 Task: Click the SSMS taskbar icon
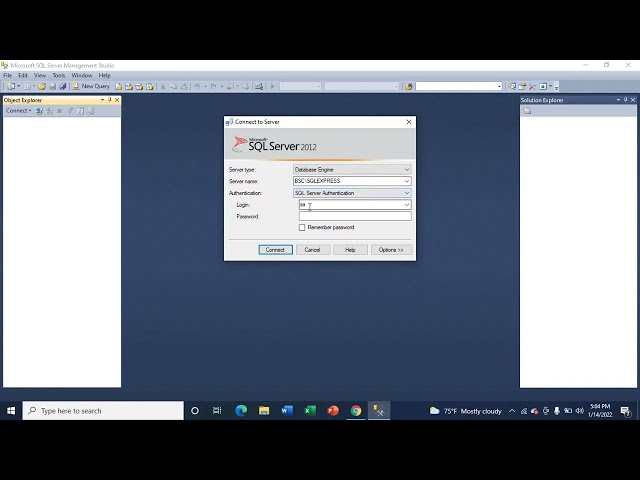(379, 411)
